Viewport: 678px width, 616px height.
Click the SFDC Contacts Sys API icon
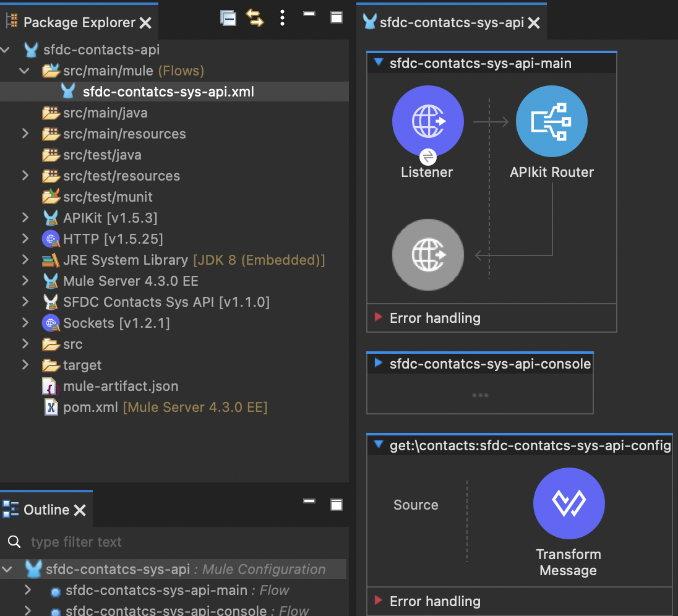(x=51, y=302)
